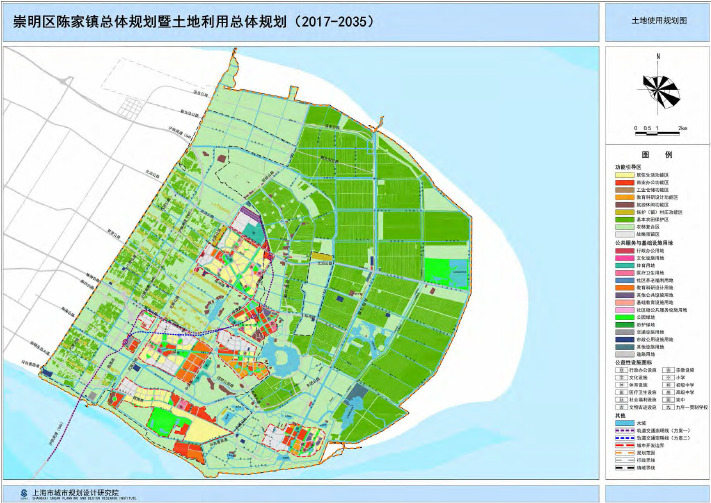This screenshot has width=711, height=503.
Task: Click the maroon 旅游休闲 zone legend swatch
Action: (x=625, y=205)
